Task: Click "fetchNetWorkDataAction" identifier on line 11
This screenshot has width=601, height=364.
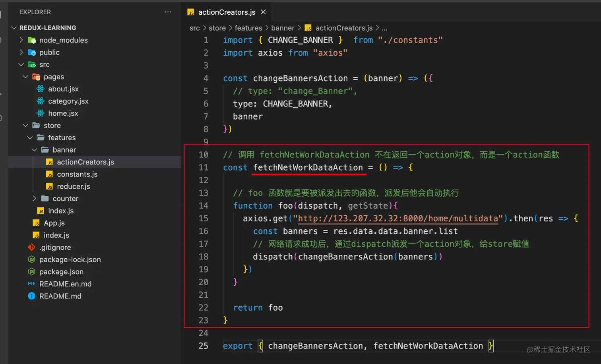Action: pos(308,167)
